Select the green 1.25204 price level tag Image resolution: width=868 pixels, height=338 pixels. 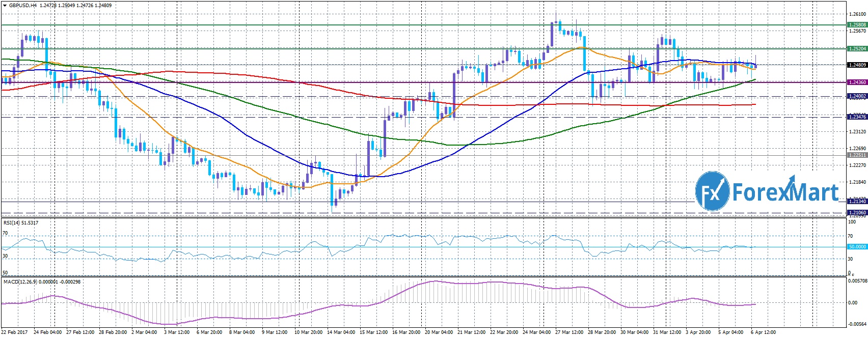857,49
